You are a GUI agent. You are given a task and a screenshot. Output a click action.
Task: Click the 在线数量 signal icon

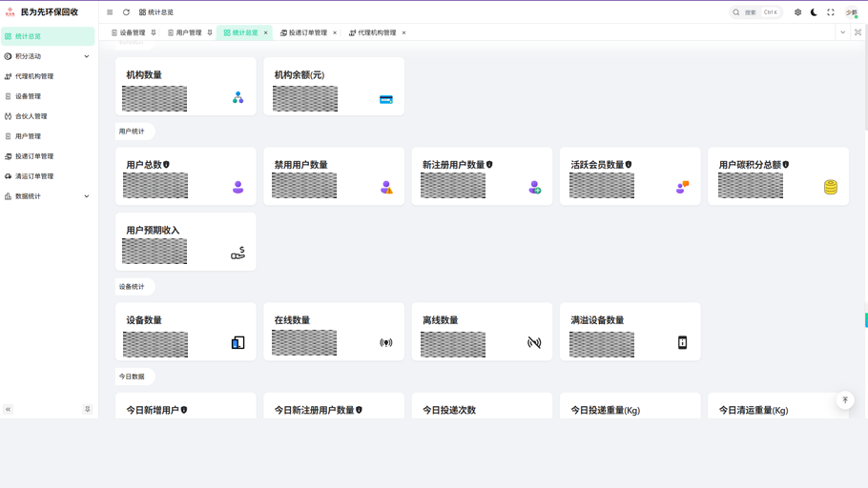(386, 343)
